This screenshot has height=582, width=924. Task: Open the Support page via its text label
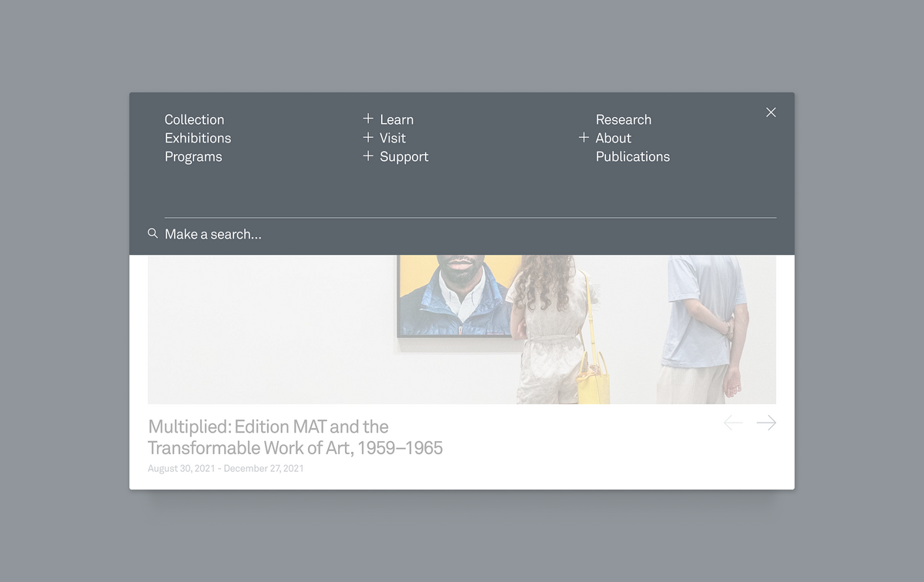404,156
